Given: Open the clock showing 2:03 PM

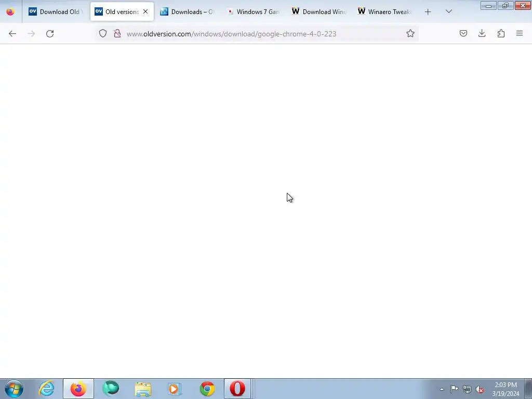Looking at the screenshot, I should [x=506, y=389].
